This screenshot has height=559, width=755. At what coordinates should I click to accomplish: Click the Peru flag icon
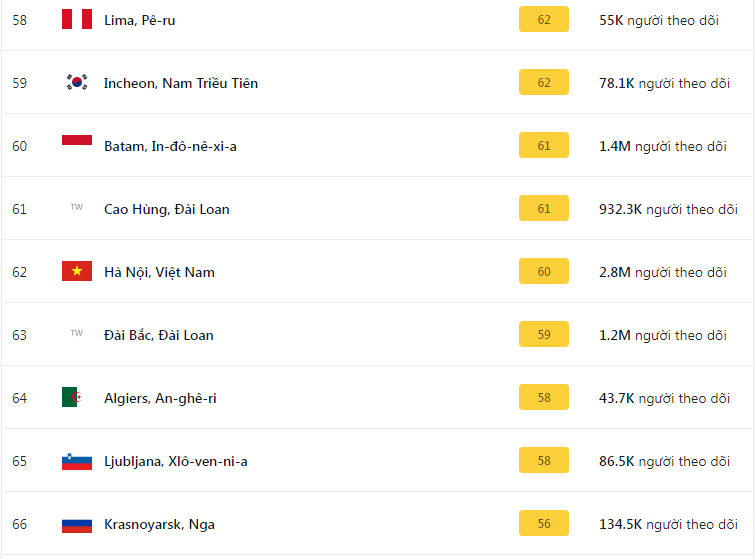[77, 19]
